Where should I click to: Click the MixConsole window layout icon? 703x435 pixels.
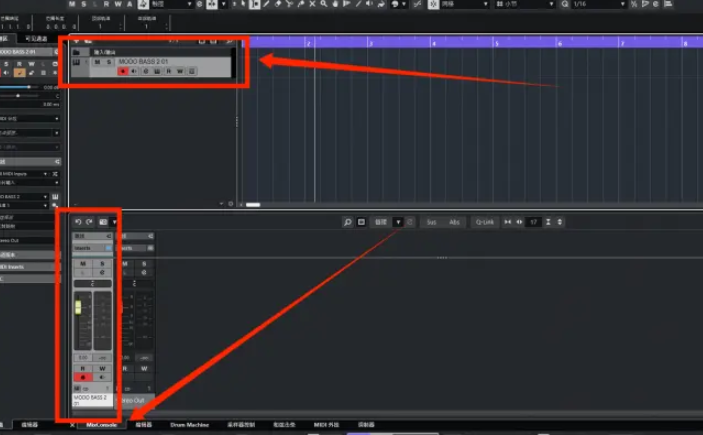tap(361, 222)
